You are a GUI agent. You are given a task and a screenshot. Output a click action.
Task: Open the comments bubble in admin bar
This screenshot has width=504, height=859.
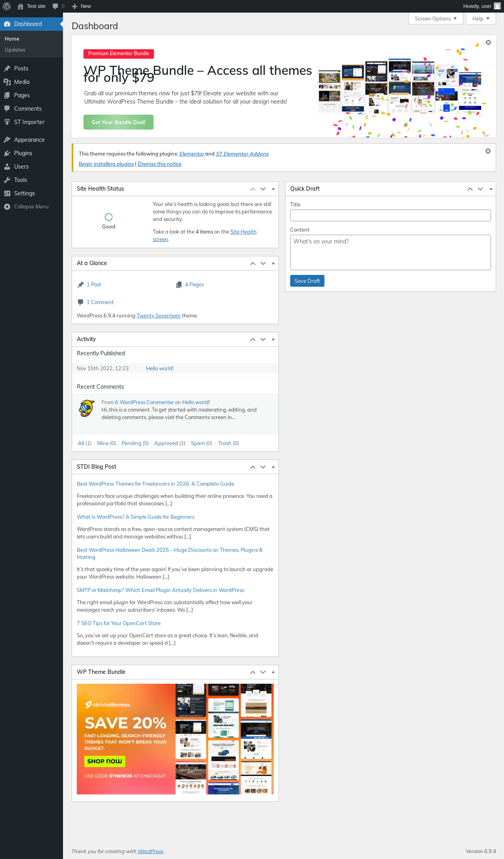tap(56, 6)
